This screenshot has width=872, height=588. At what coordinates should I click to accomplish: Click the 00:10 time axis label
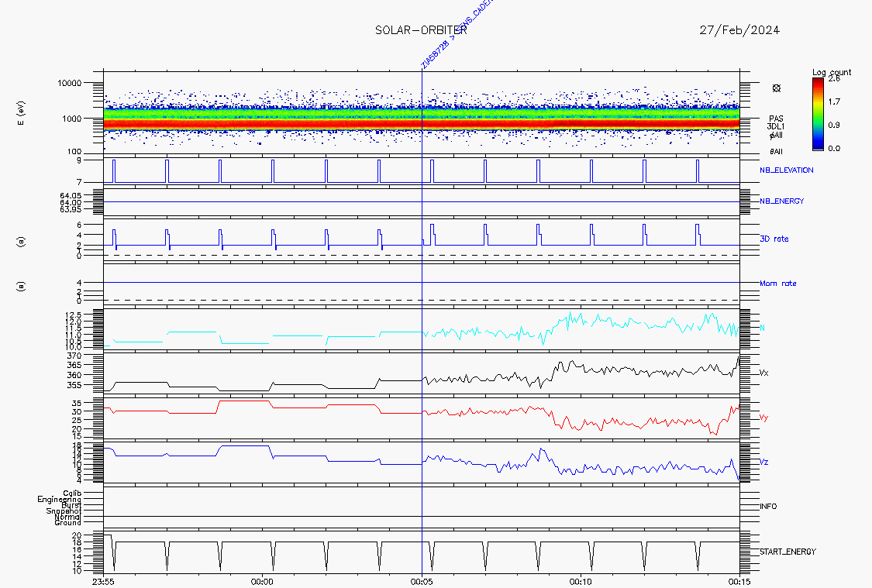click(x=581, y=582)
